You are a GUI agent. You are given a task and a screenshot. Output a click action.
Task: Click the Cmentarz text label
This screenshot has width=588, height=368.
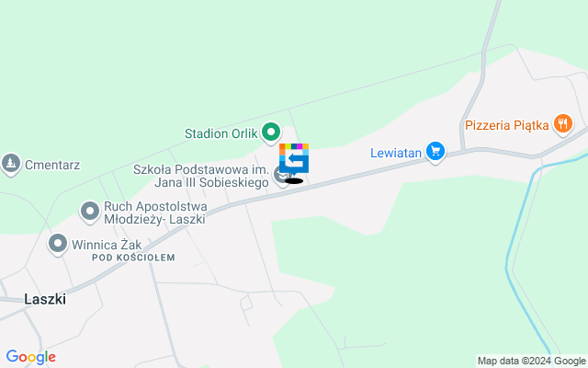[52, 165]
